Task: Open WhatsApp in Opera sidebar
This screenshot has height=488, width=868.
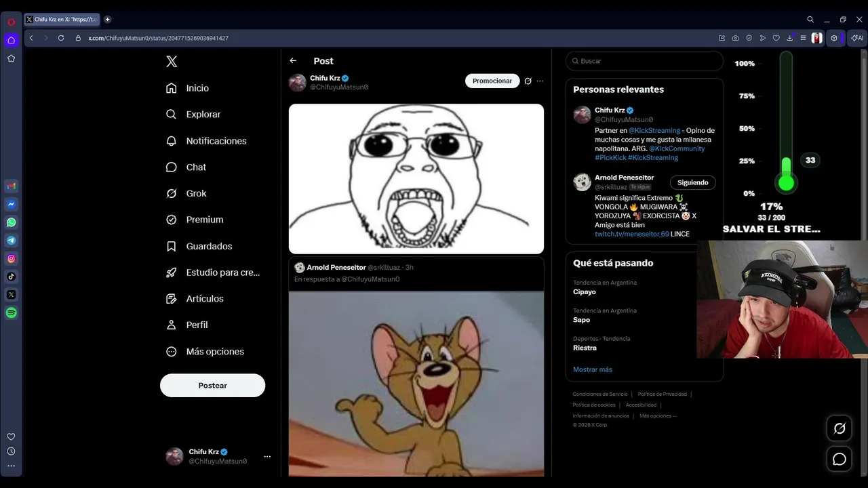Action: pos(12,222)
